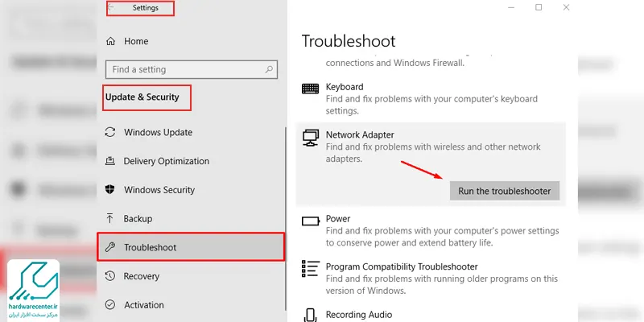Click the Troubleshoot wrench icon
Screen dimensions: 644x322
(109, 247)
